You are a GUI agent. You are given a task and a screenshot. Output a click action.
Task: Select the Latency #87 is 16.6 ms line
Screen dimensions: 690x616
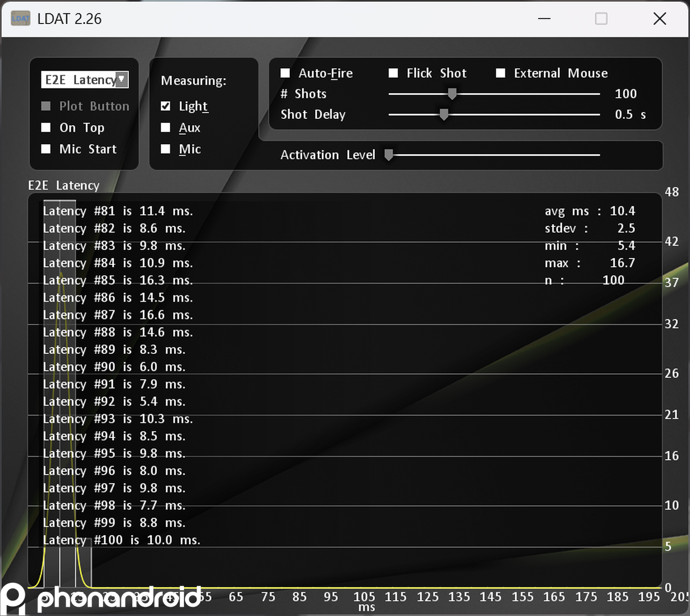coord(118,315)
